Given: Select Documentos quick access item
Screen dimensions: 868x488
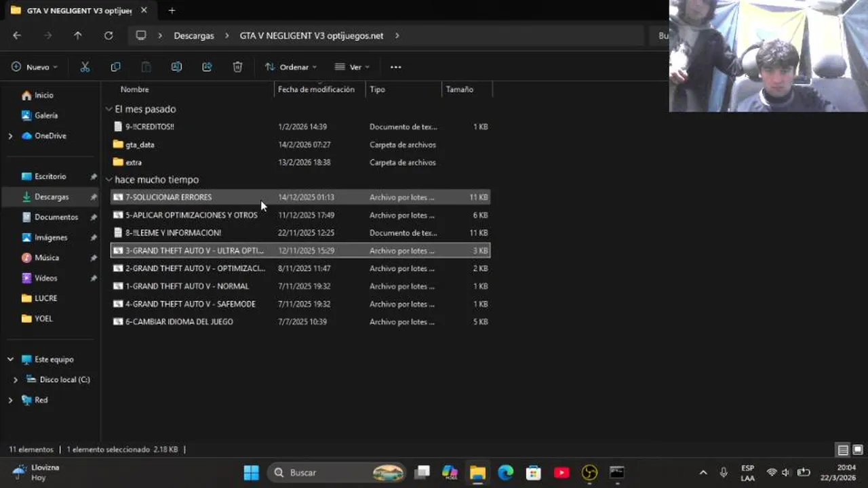Looking at the screenshot, I should [x=56, y=217].
